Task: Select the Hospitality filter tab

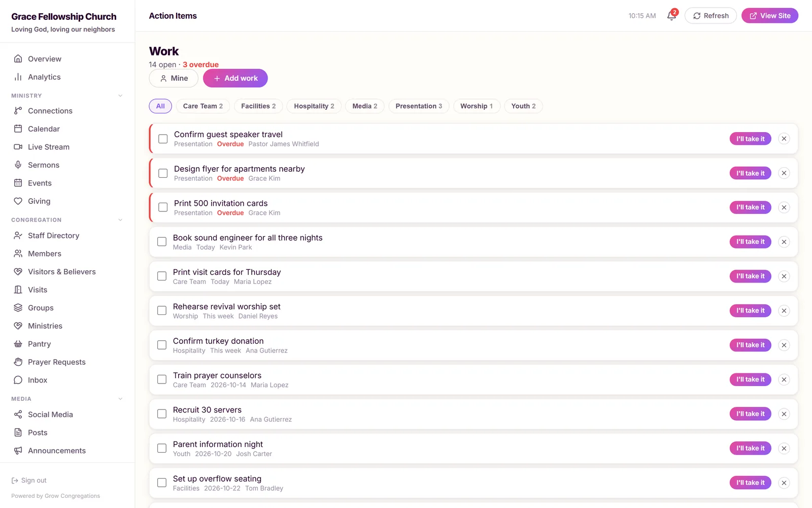Action: click(314, 106)
